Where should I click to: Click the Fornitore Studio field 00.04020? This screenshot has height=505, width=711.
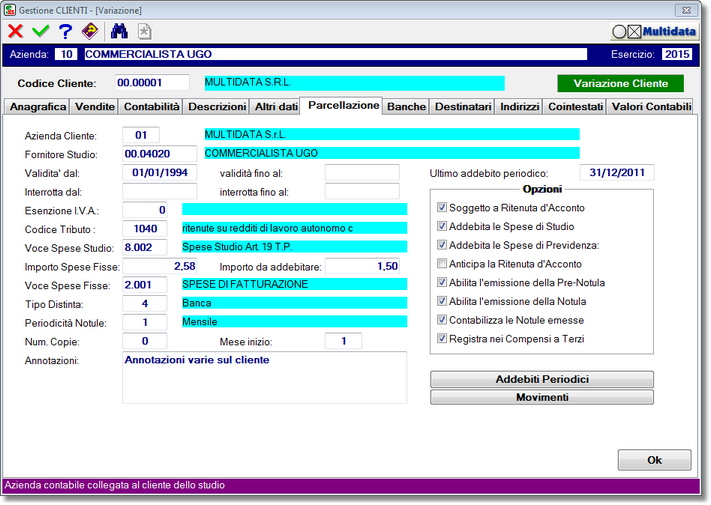pos(160,154)
